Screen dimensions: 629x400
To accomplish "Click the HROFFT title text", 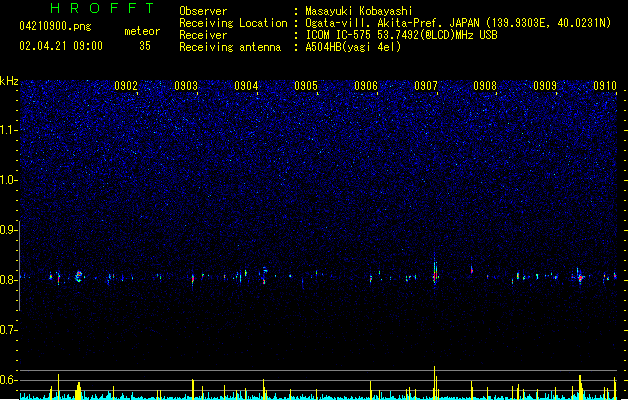I will coord(102,8).
